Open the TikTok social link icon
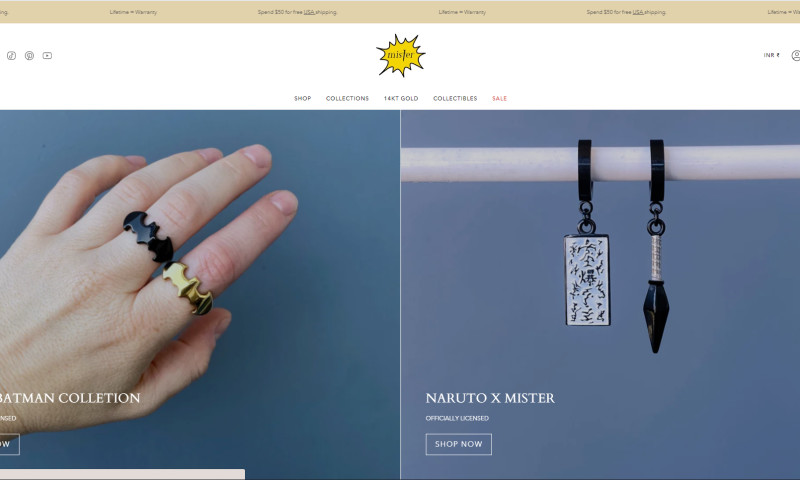 coord(11,56)
